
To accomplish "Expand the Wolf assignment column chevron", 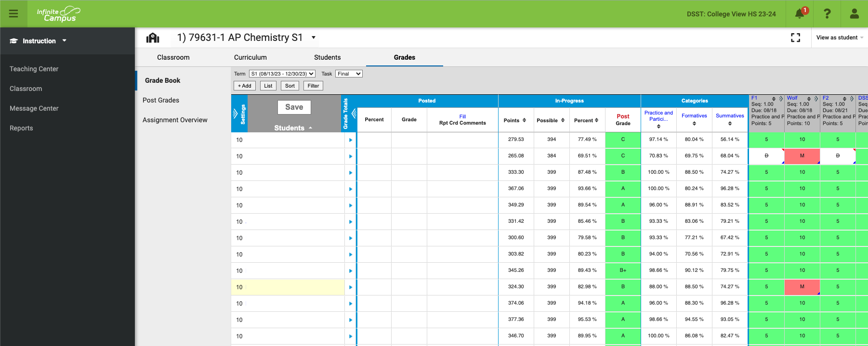I will (x=816, y=99).
